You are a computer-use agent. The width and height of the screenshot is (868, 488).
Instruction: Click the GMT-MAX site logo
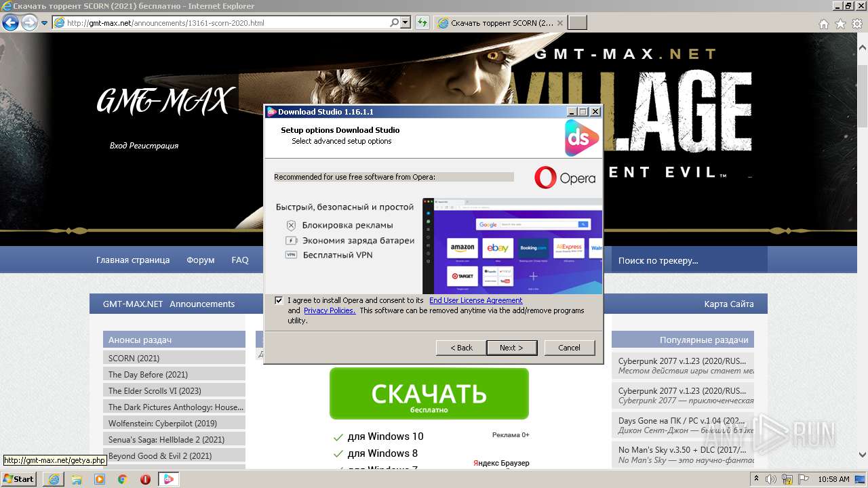coord(165,102)
